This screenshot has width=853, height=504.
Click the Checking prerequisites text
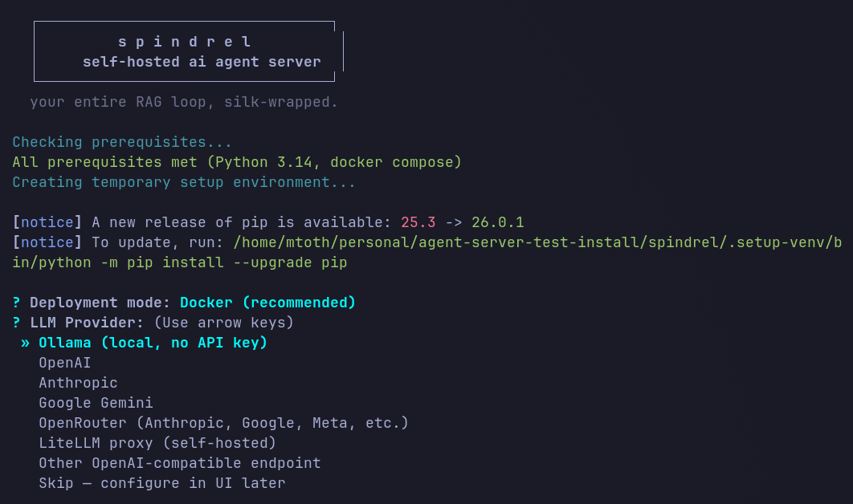coord(120,141)
